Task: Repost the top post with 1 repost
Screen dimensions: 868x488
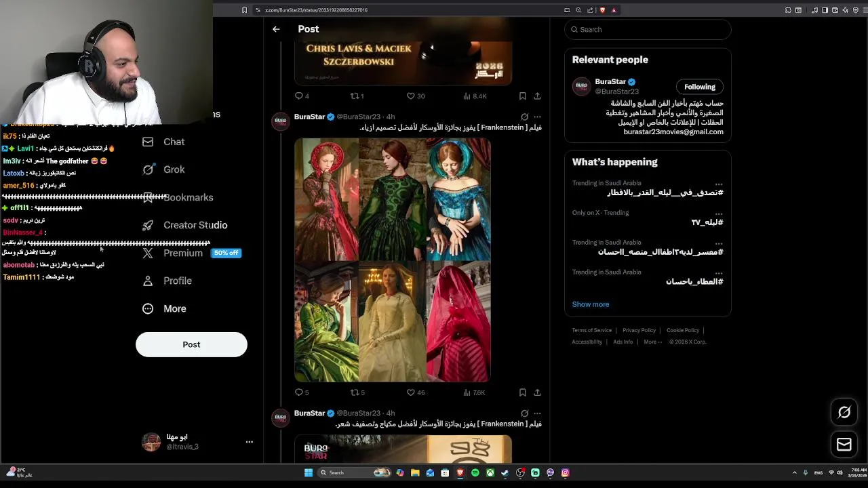Action: tap(357, 96)
